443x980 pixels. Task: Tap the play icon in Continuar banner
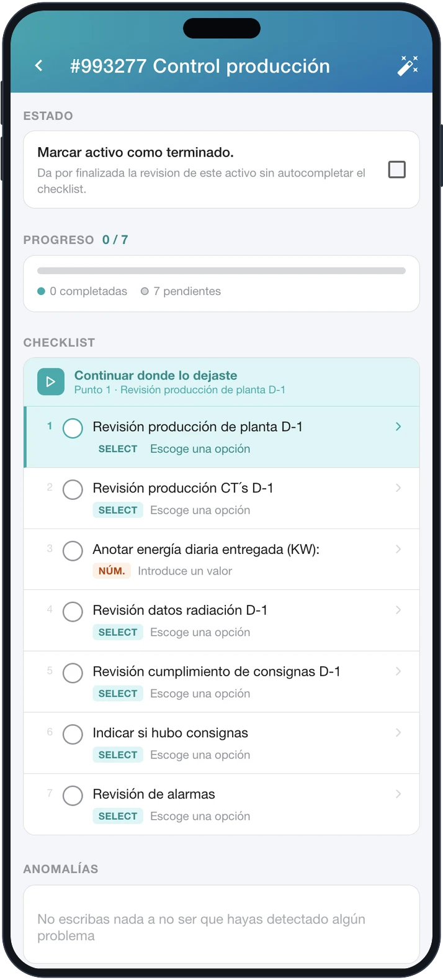tap(51, 382)
